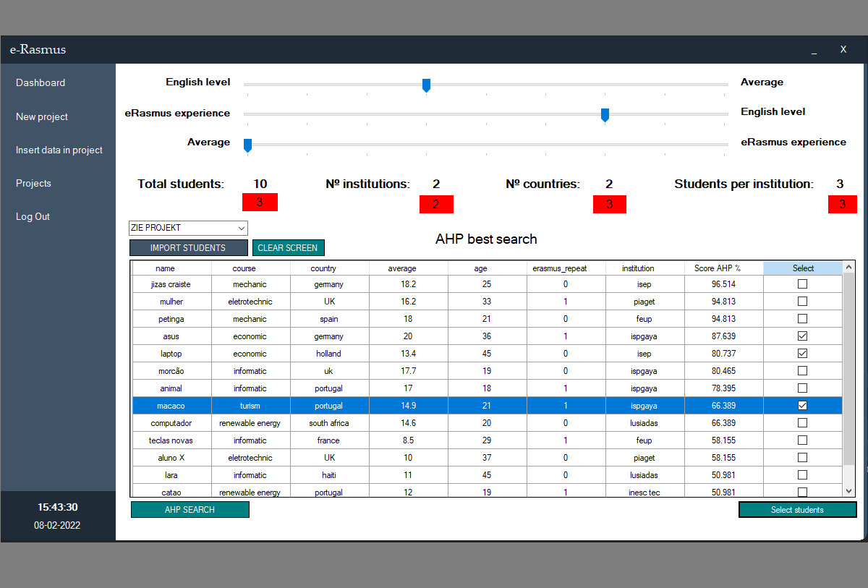Screen dimensions: 868x588
Task: Open the ZIE PROJEKT project dropdown
Action: [188, 228]
